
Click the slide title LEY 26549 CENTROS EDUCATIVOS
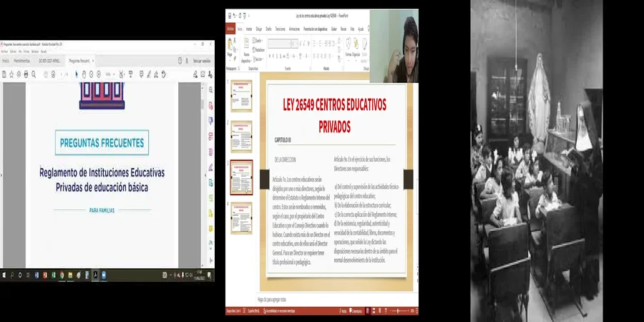(335, 105)
